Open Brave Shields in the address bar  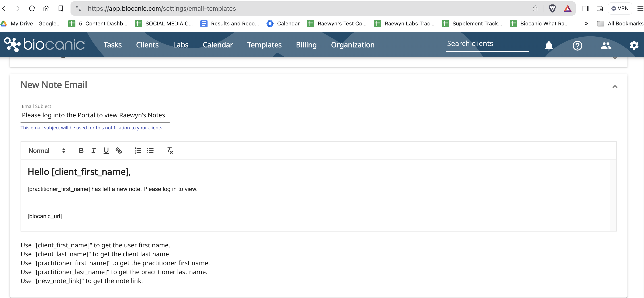pyautogui.click(x=552, y=8)
